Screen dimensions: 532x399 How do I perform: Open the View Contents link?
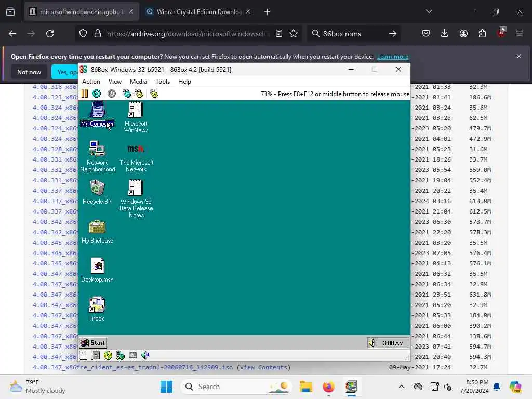263,367
